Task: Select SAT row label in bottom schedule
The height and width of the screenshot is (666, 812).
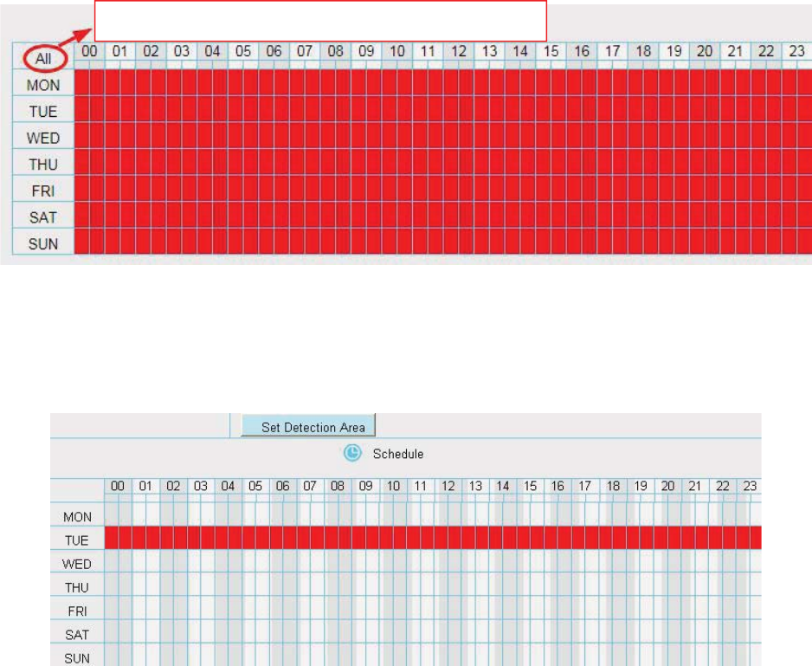Action: coord(77,635)
